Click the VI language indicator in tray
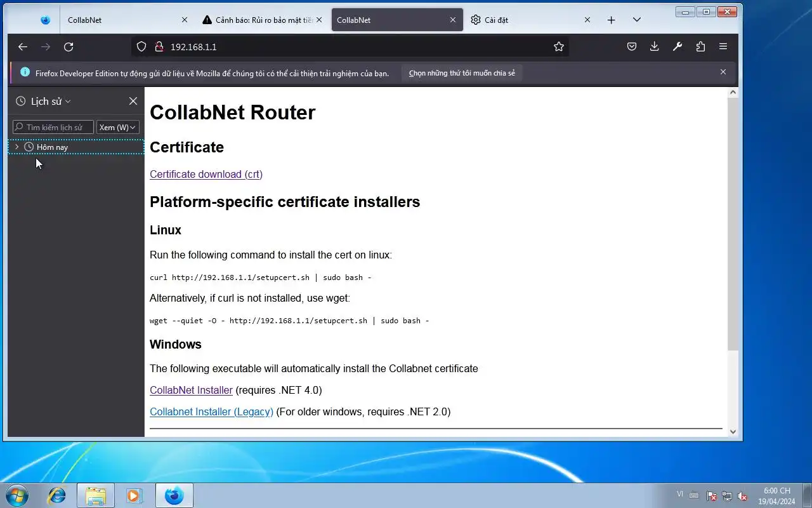 click(680, 494)
